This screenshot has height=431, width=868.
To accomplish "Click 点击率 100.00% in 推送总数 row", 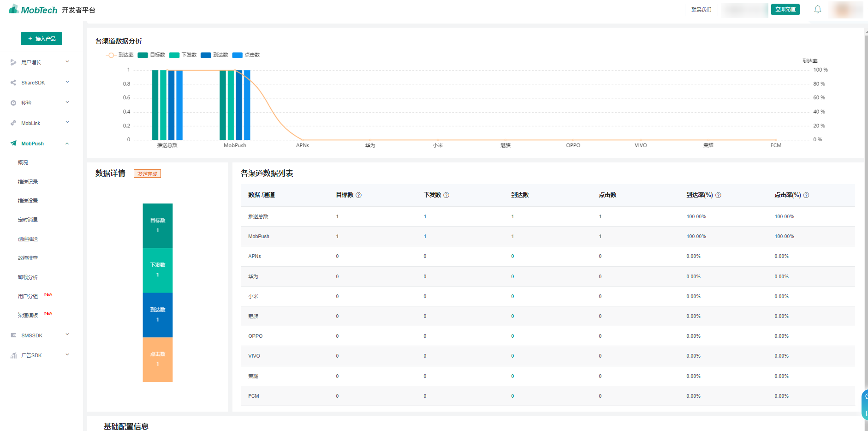I will point(784,216).
